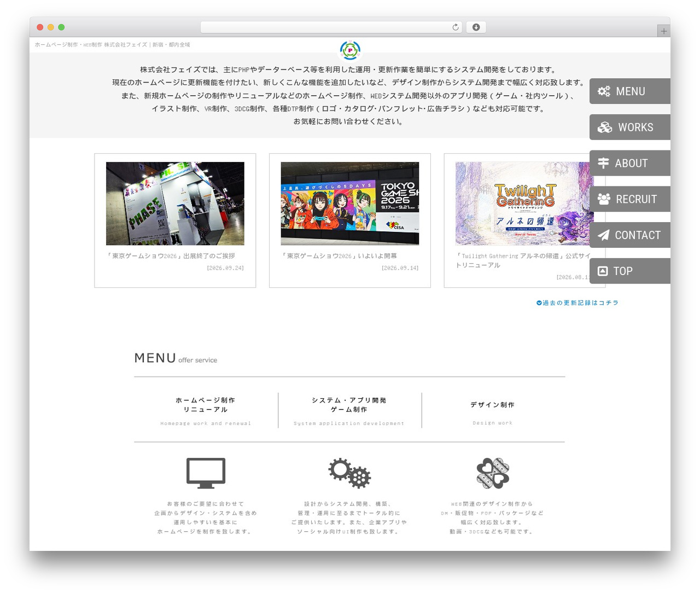Viewport: 700px width, 593px height.
Task: Open the Twilight Gathering site renewal news title
Action: (x=524, y=260)
